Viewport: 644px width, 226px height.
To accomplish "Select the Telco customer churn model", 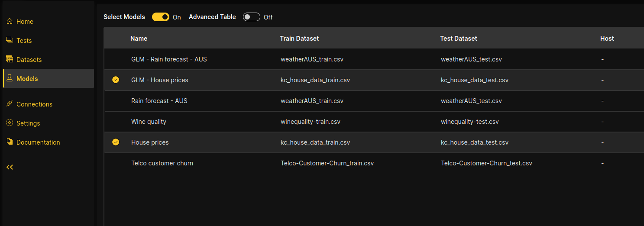I will tap(162, 163).
